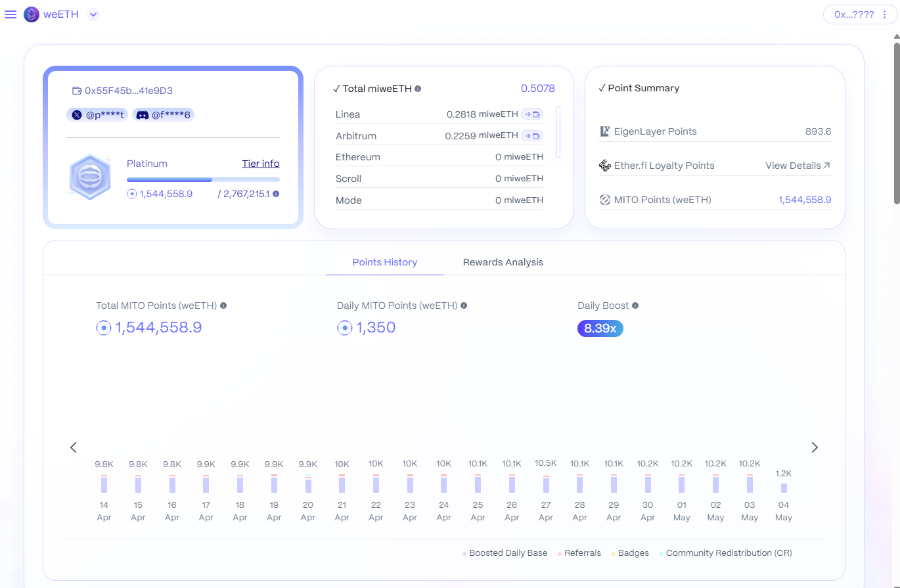The width and height of the screenshot is (900, 588).
Task: Click the EigenLayer Points logo icon
Action: [x=605, y=131]
